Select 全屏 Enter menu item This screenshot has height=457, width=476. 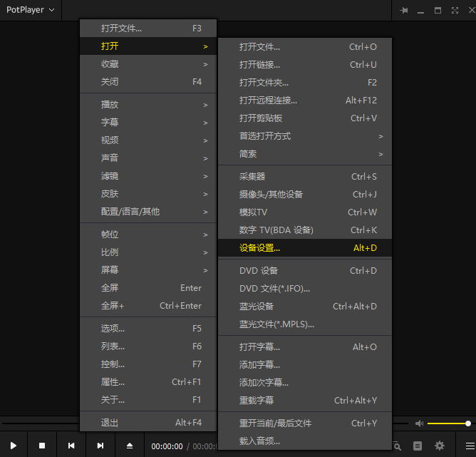pyautogui.click(x=148, y=287)
